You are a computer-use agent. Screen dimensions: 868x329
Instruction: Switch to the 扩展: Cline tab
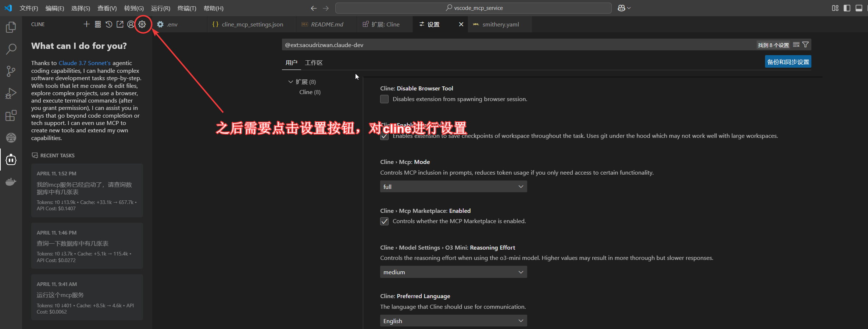[385, 24]
